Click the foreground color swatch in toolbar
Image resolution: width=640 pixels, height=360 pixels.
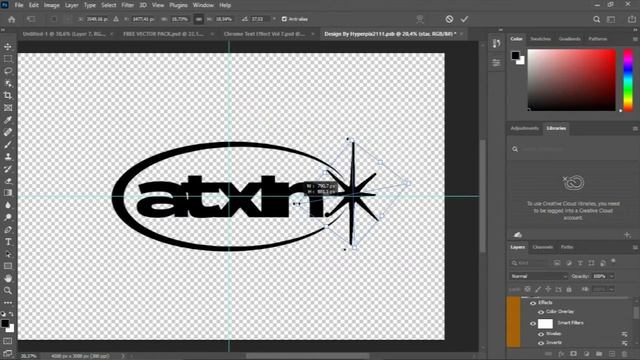click(4, 323)
